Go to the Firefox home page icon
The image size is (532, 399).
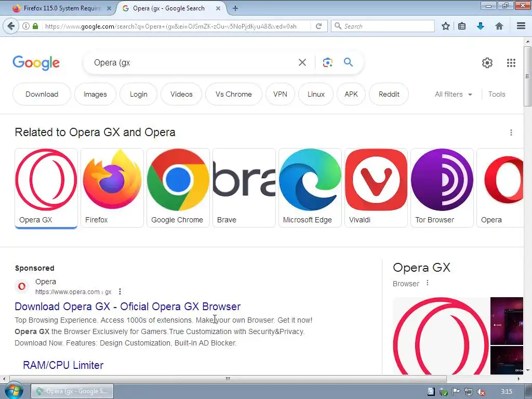pyautogui.click(x=499, y=26)
